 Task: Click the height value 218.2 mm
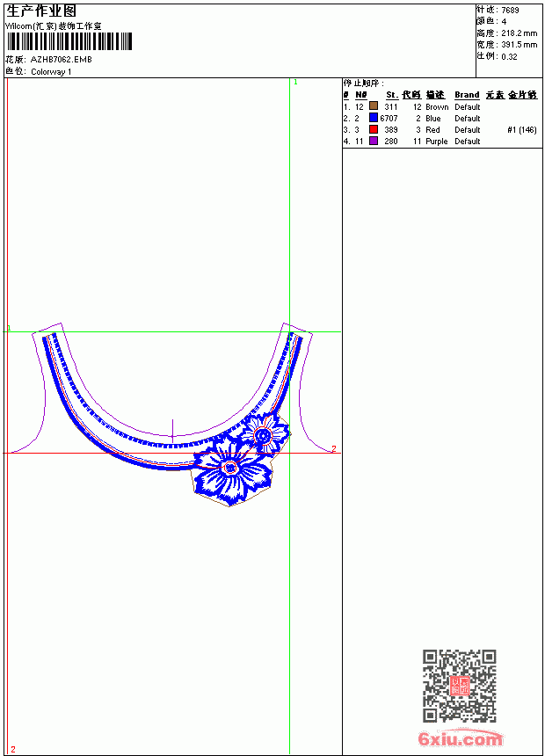point(519,33)
